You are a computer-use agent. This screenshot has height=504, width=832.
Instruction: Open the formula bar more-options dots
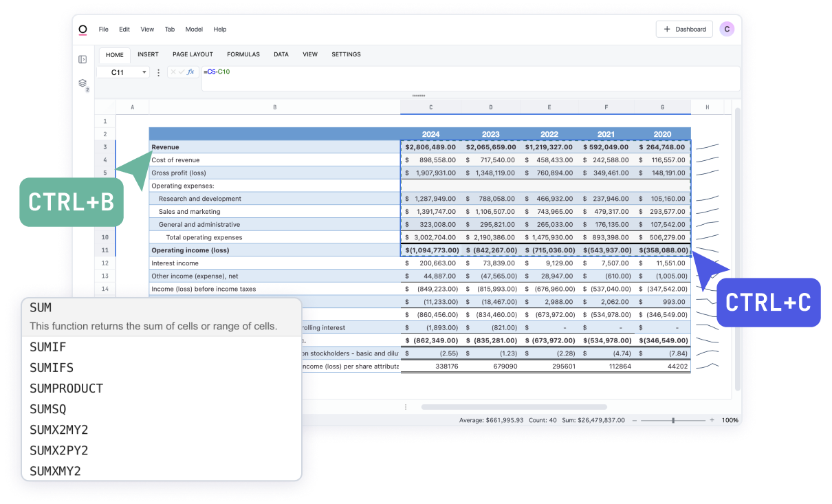pyautogui.click(x=159, y=72)
